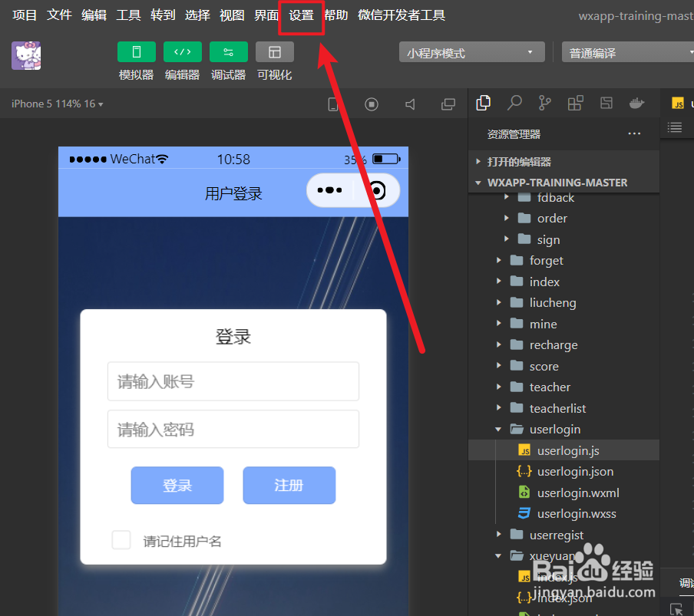Toggle the 调试器 debugger panel button
Screen dimensions: 694x616
coord(228,52)
